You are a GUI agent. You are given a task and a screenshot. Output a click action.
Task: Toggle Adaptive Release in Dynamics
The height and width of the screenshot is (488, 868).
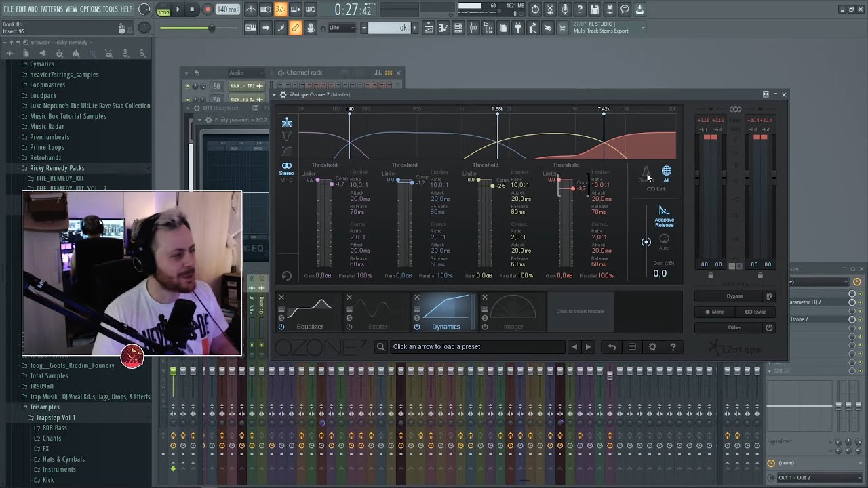click(x=664, y=217)
